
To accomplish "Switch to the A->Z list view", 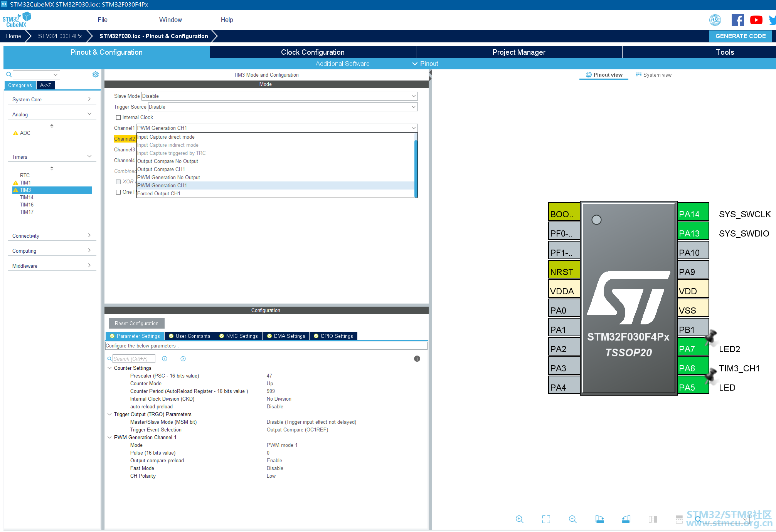I will 45,85.
